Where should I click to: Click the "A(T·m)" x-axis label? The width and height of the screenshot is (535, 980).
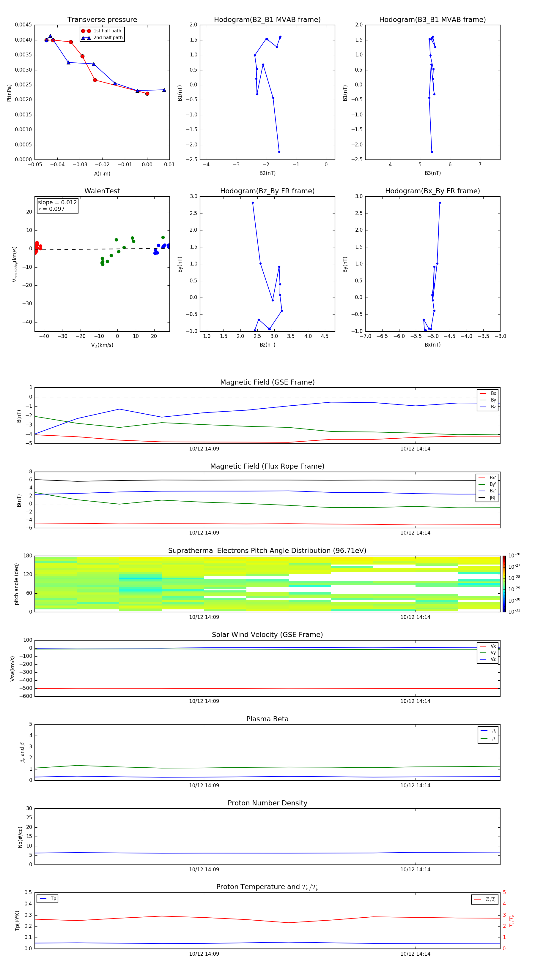102,173
